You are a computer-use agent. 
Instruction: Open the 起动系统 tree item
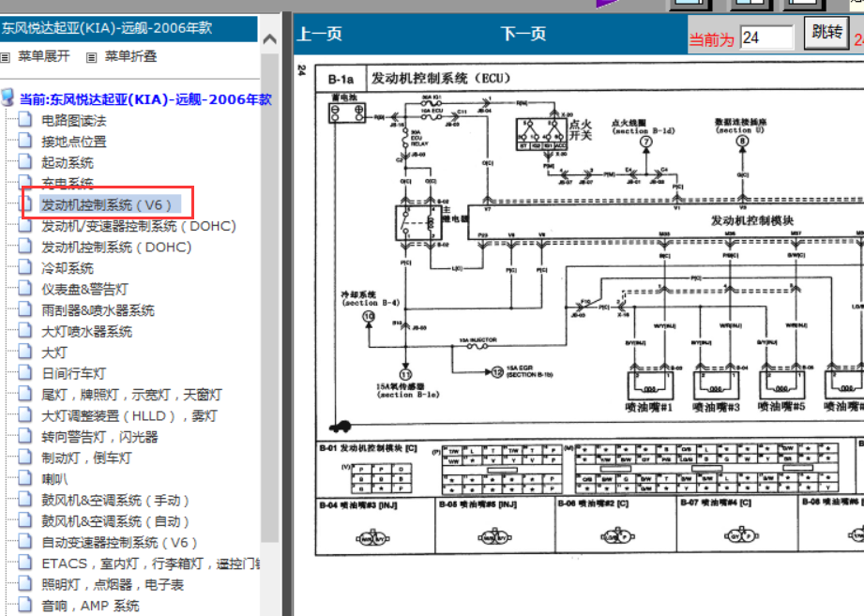pos(68,162)
